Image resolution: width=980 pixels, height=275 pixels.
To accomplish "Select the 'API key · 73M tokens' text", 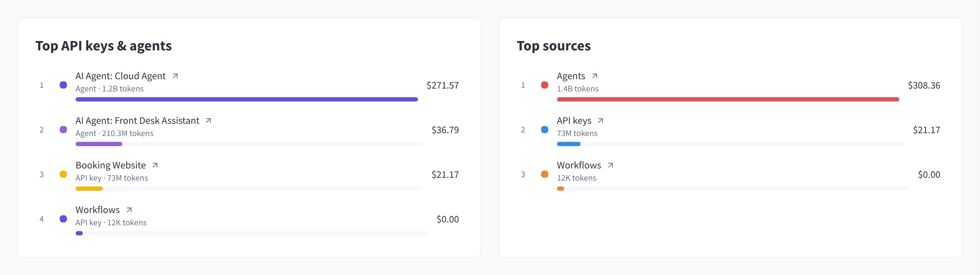I will pos(112,178).
